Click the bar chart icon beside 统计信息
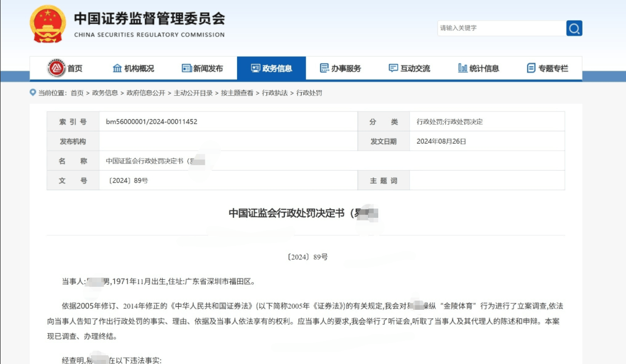Image resolution: width=626 pixels, height=364 pixels. point(462,67)
